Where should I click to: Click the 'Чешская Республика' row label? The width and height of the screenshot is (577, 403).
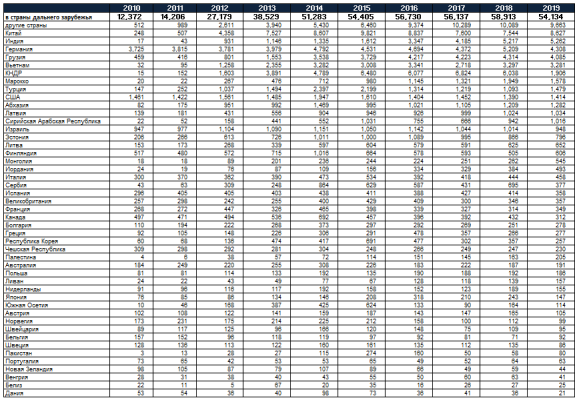point(35,249)
